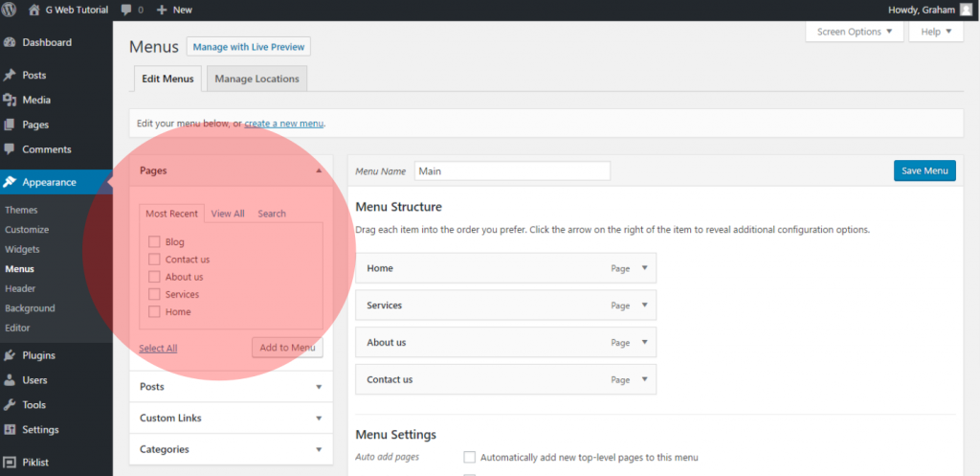Check the Blog page checkbox

point(154,242)
